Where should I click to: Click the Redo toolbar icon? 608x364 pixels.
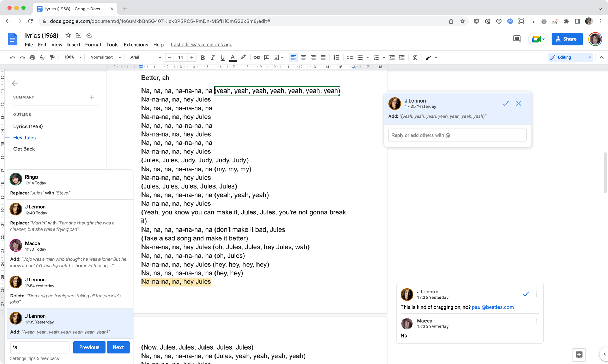(x=22, y=57)
